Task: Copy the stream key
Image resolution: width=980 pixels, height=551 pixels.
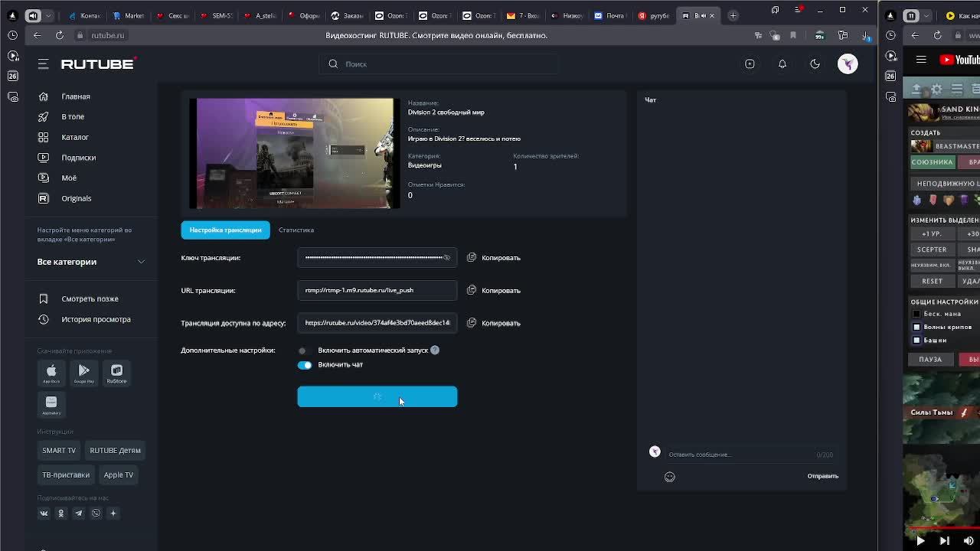Action: point(494,258)
